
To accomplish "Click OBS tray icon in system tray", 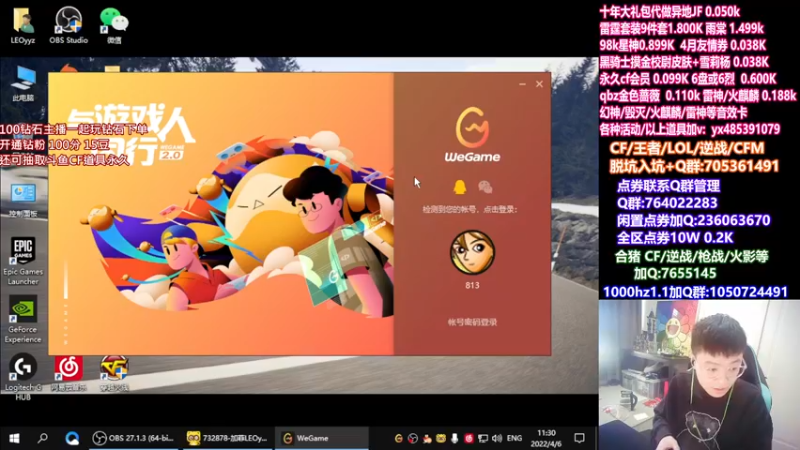I will click(x=412, y=438).
